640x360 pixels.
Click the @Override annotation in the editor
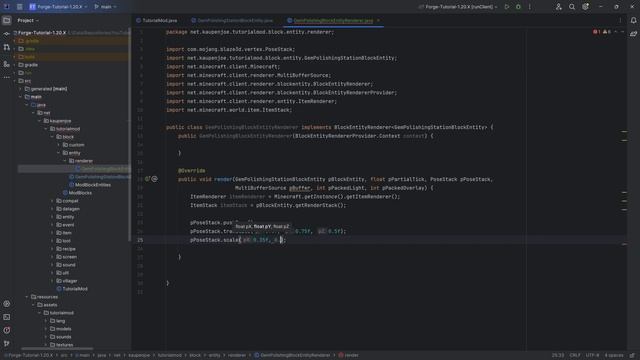[191, 171]
